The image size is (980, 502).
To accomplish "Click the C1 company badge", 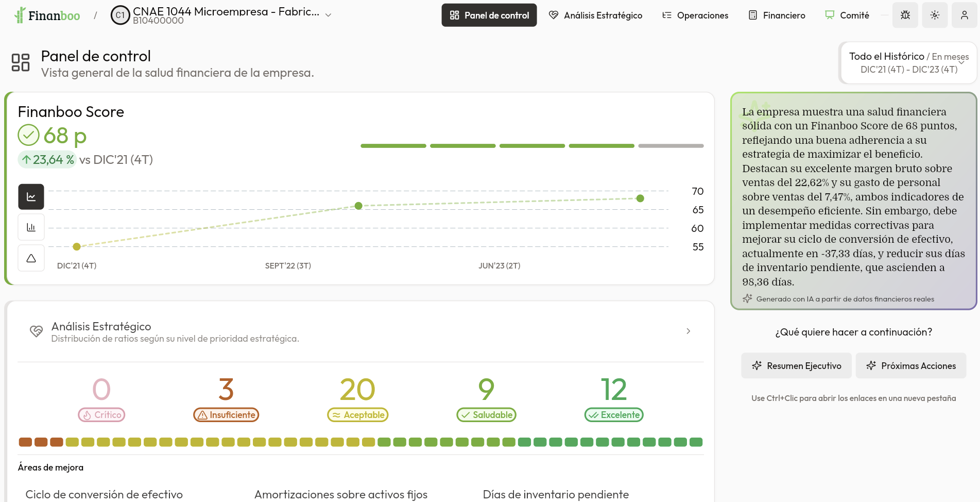I will (x=120, y=15).
